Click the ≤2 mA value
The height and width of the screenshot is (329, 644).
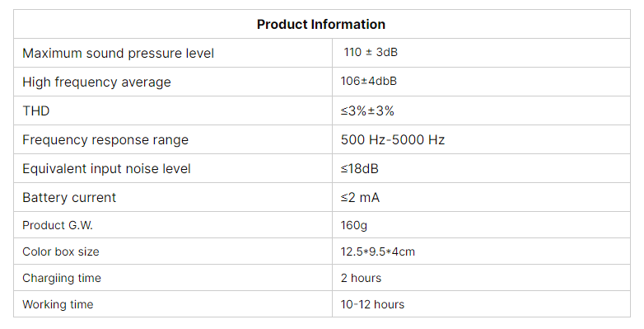pyautogui.click(x=360, y=198)
